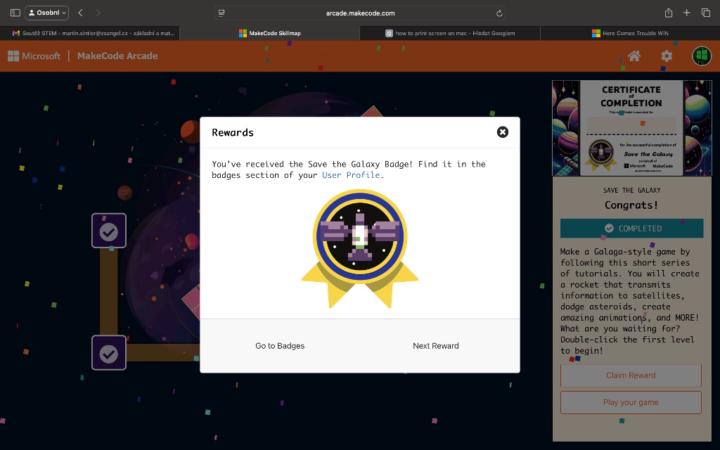Screen dimensions: 720x450
Task: Click the Microsoft logo
Action: coord(34,56)
